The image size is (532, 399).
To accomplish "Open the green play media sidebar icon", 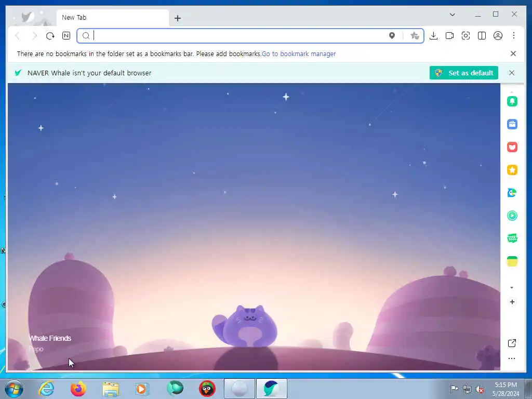I will point(512,216).
